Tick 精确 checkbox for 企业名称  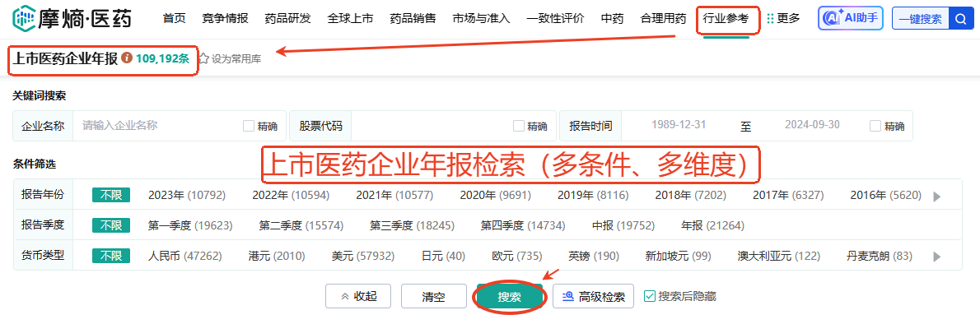click(x=249, y=126)
